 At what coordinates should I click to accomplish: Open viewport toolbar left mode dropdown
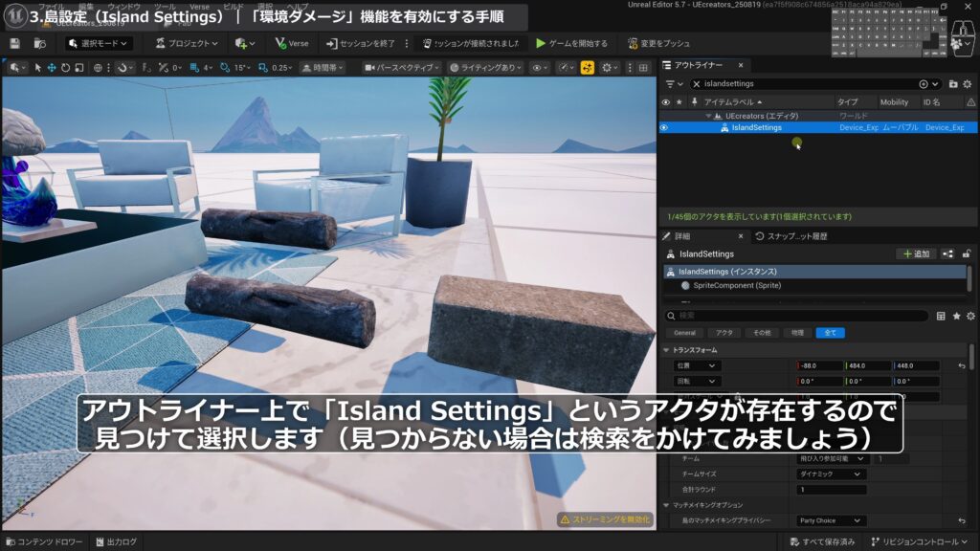(17, 68)
